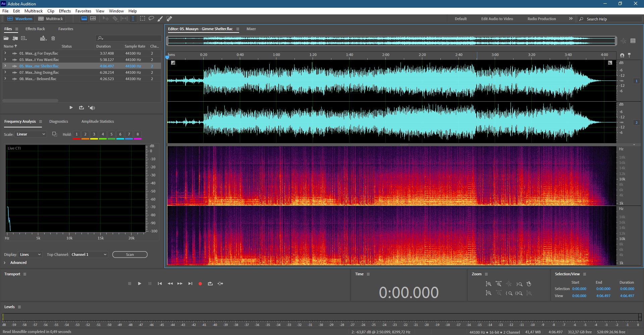Screen dimensions: 644x335
Task: Expand the 08. Max..- Beloved.flac row
Action: tap(5, 78)
